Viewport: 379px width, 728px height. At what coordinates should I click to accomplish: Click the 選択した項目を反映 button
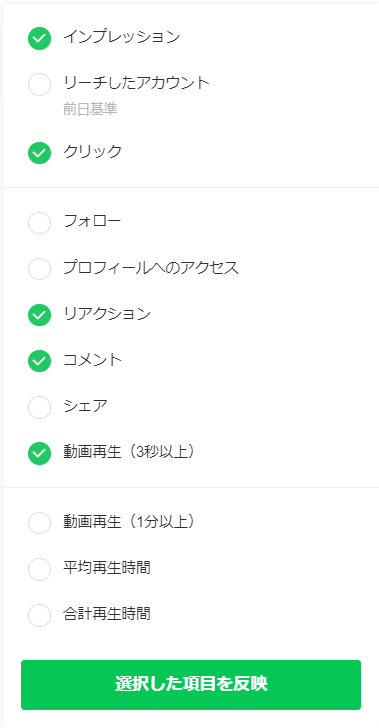[191, 685]
